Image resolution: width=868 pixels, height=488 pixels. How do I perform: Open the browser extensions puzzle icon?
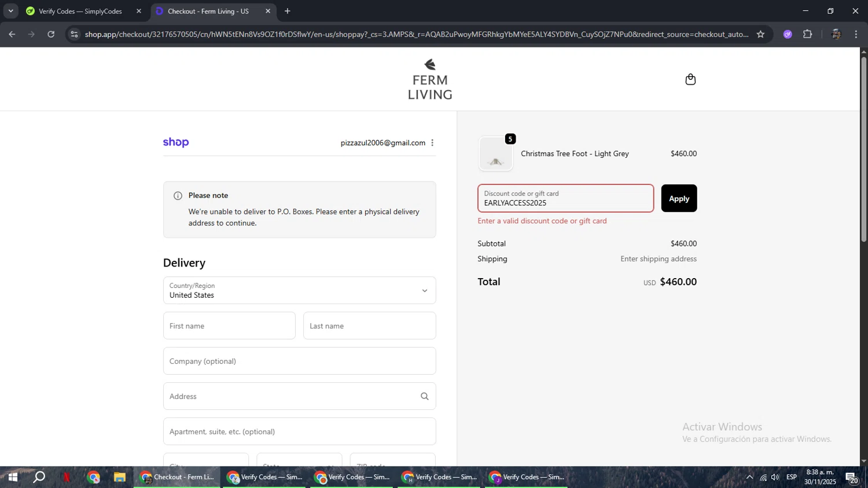(808, 34)
